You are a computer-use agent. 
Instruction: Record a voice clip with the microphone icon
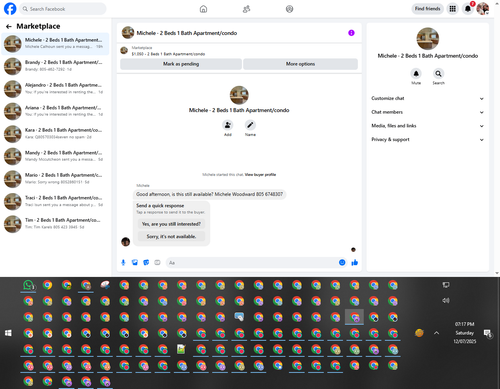click(123, 263)
